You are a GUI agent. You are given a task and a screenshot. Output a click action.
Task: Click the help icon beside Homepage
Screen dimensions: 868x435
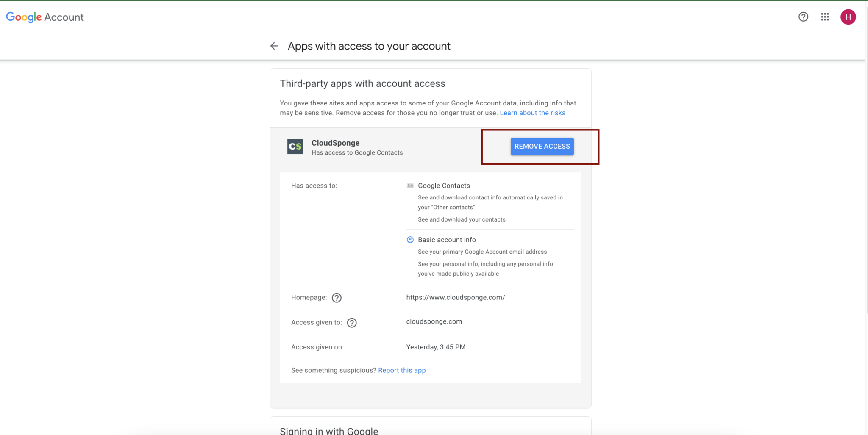[x=337, y=298]
